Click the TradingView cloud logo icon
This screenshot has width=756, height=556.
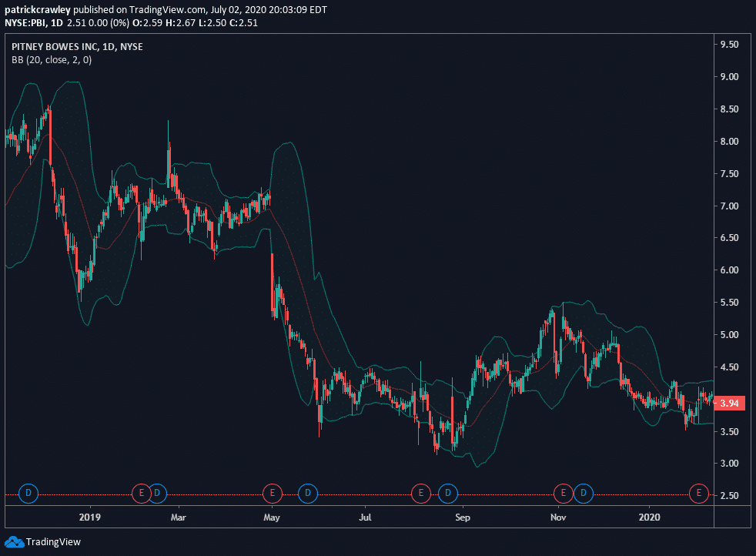coord(14,541)
